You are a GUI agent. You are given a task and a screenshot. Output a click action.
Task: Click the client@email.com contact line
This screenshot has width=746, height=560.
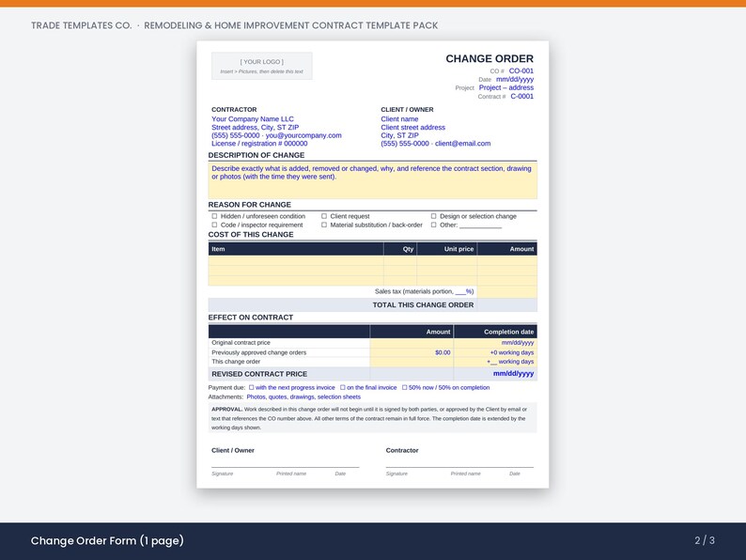[x=435, y=143]
